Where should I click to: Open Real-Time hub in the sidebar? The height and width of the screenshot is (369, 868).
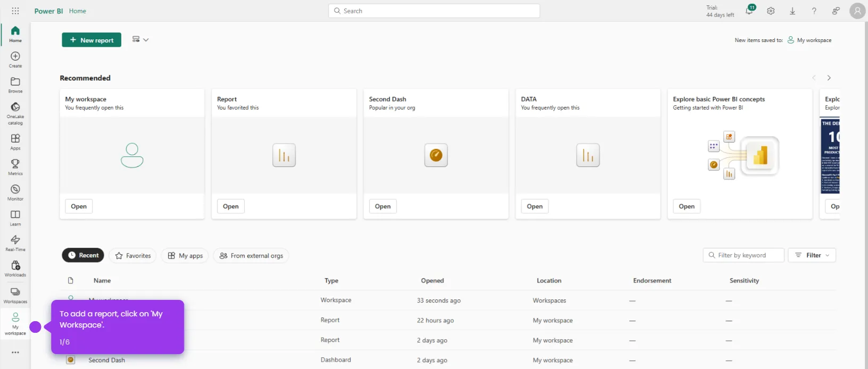(x=15, y=244)
